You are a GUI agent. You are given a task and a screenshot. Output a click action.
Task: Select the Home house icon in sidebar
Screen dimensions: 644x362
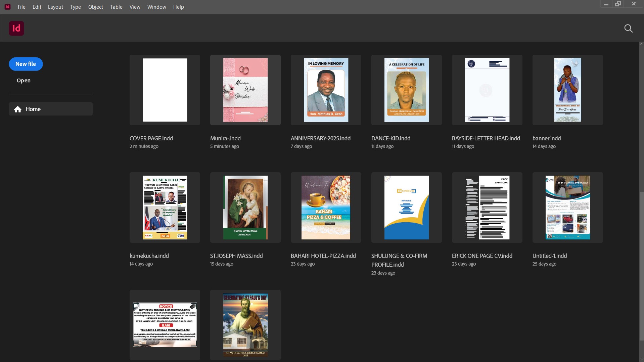tap(18, 109)
